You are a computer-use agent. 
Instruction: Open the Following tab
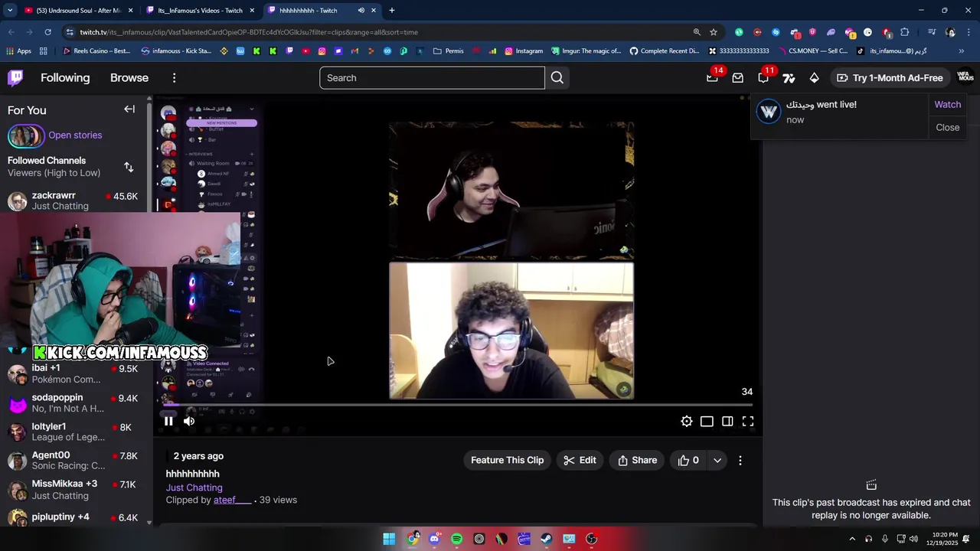point(65,77)
